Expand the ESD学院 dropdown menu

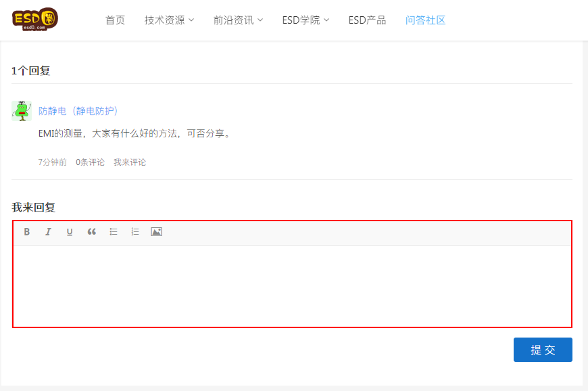click(x=305, y=20)
